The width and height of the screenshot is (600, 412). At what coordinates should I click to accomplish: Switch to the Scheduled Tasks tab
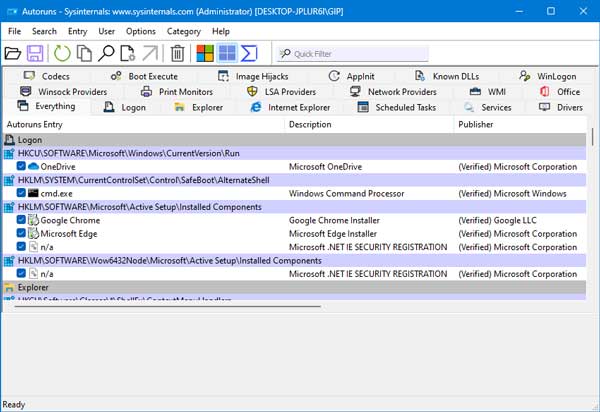(x=396, y=107)
